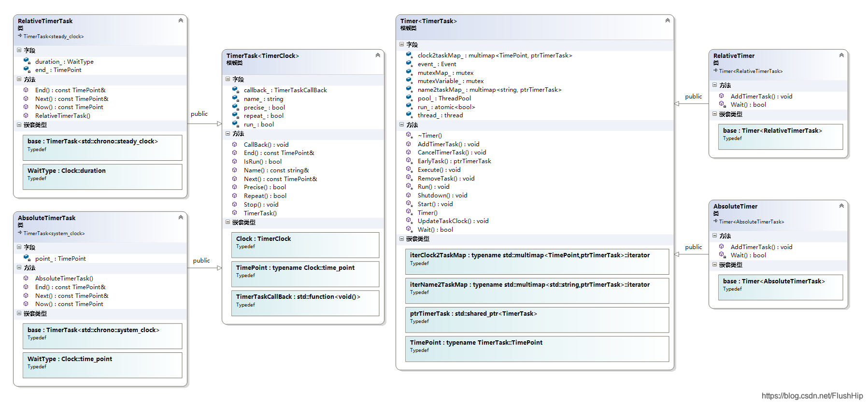Click the field icon beside duration_ : WaitType
Image resolution: width=868 pixels, height=405 pixels.
[x=27, y=61]
